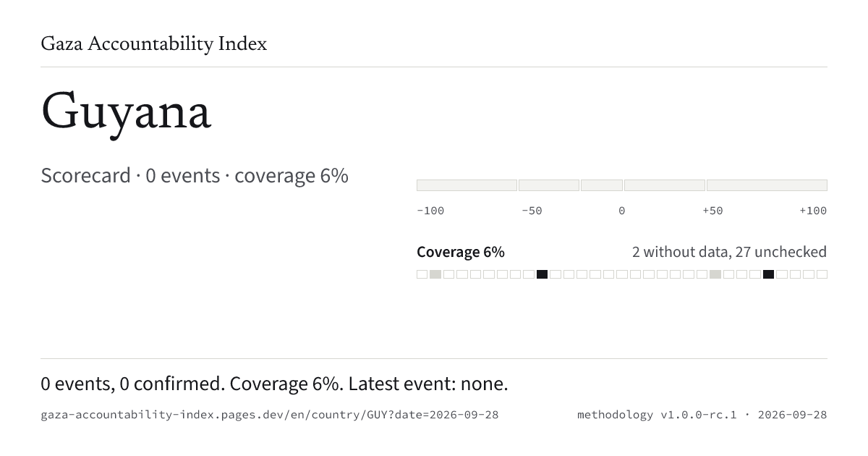Screen dimensions: 868x456
Task: Click the +50 score axis label
Action: point(712,211)
